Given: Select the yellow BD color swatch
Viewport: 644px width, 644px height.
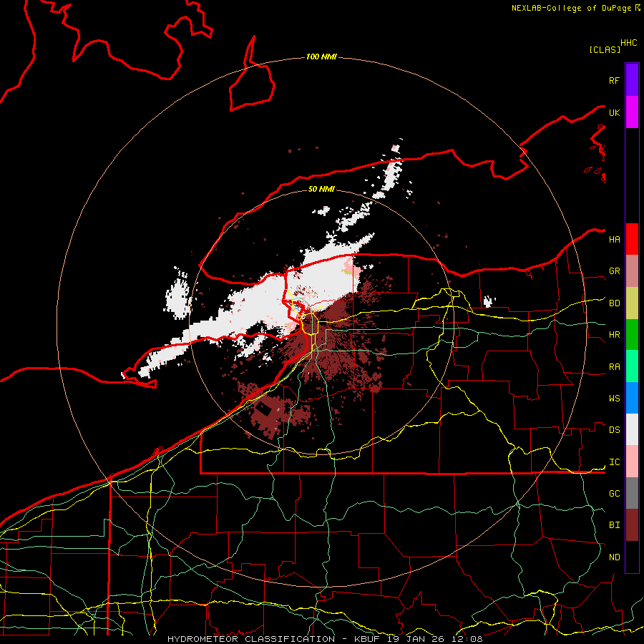Looking at the screenshot, I should (632, 303).
